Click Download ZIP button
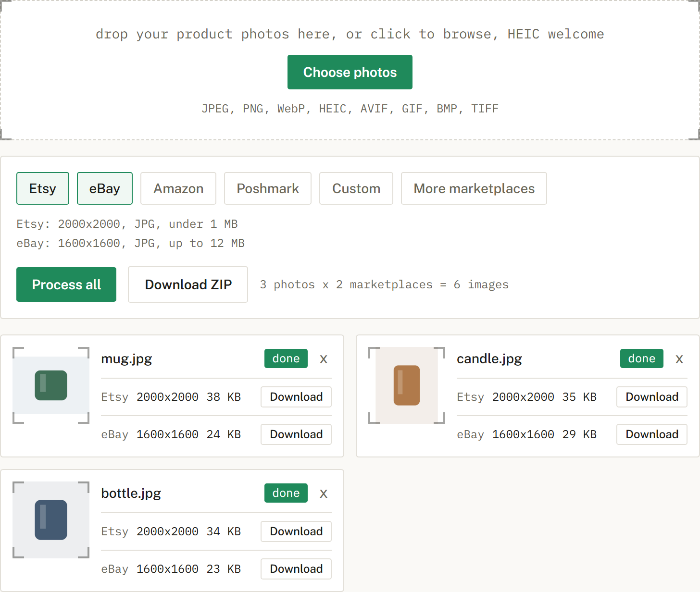The width and height of the screenshot is (700, 592). pos(188,284)
